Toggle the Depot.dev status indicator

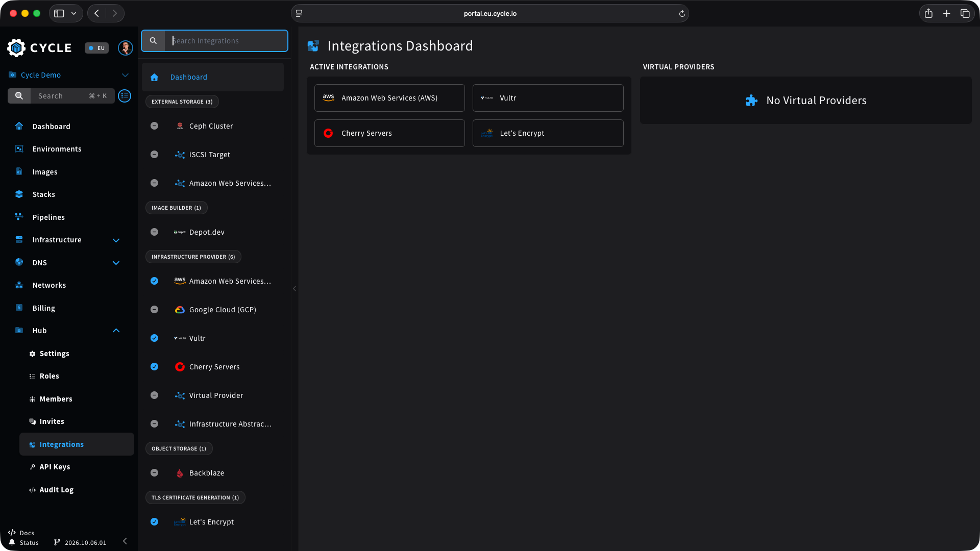[x=154, y=232]
